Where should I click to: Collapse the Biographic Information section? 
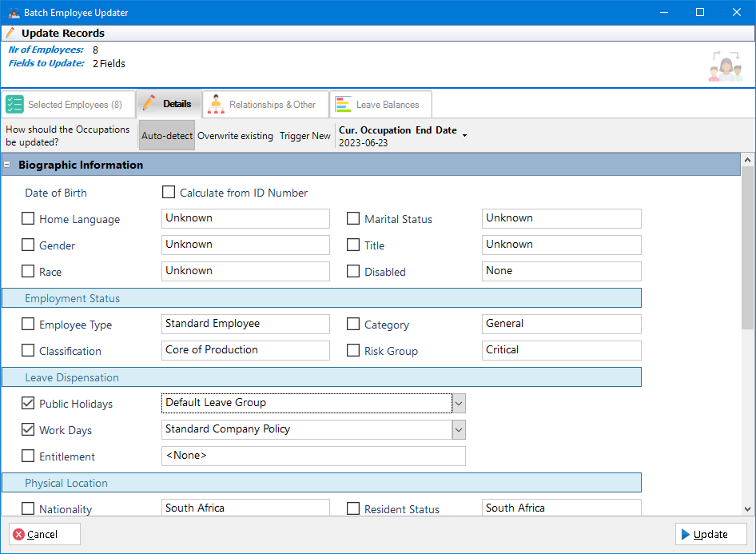click(x=6, y=165)
